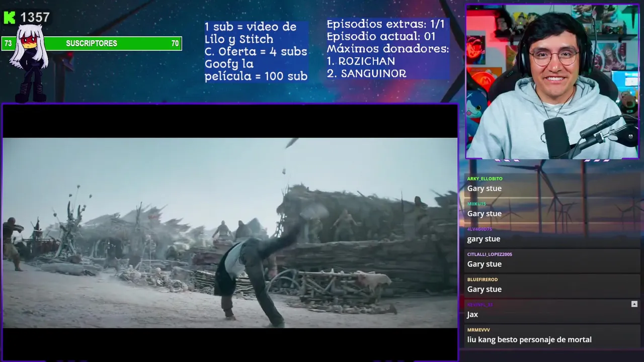Click username 4LV4G0D75 in chat

(479, 229)
